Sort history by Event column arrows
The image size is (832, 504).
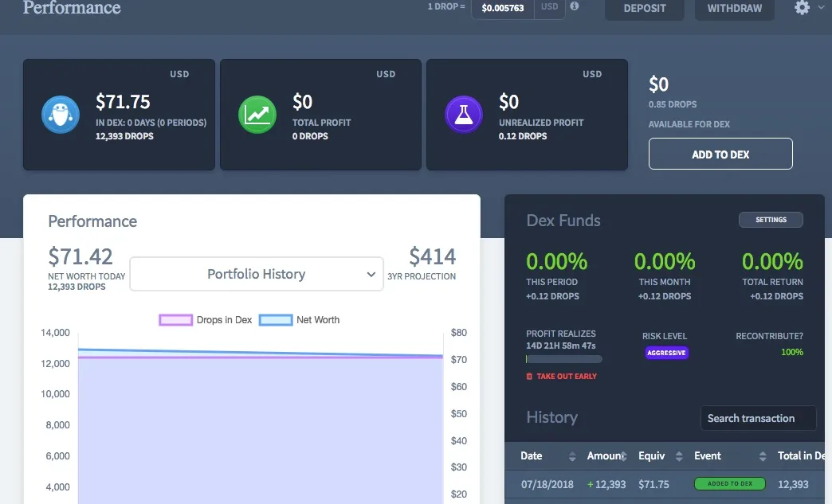click(x=763, y=456)
